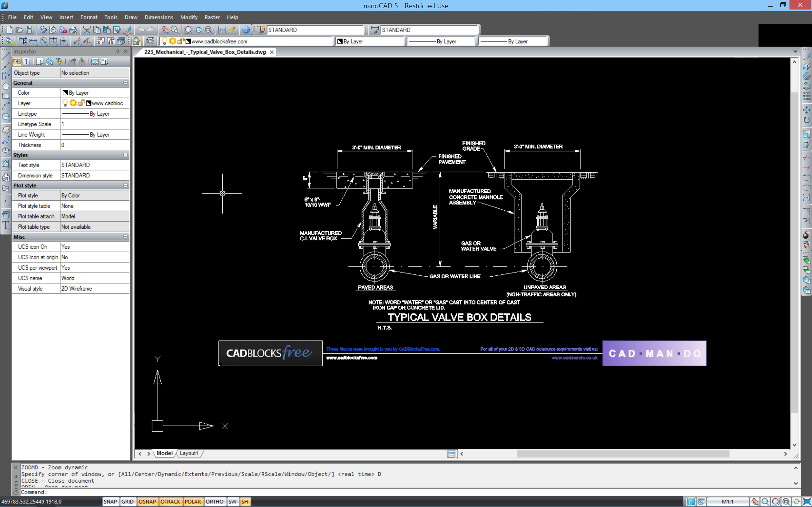Viewport: 812px width, 507px height.
Task: Click the Save document icon
Action: click(29, 29)
